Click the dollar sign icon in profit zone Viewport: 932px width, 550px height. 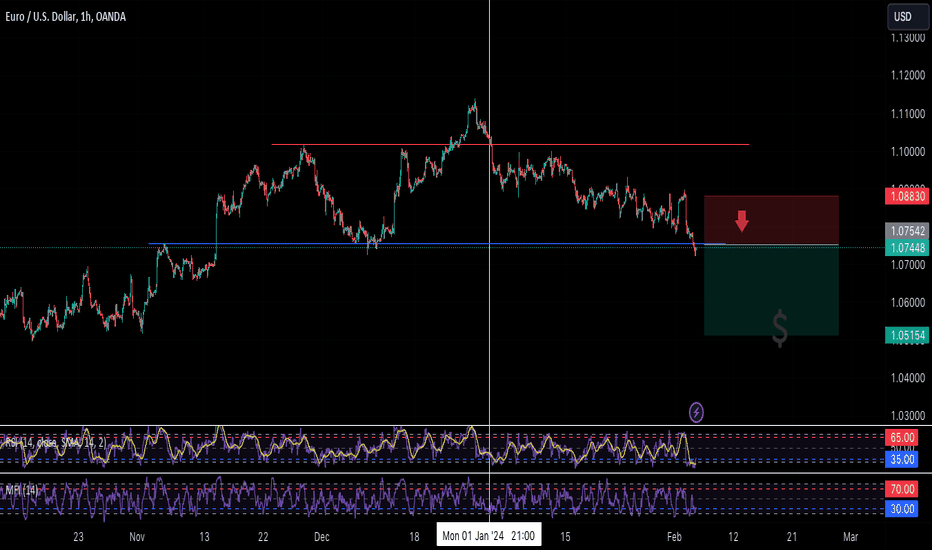click(780, 328)
